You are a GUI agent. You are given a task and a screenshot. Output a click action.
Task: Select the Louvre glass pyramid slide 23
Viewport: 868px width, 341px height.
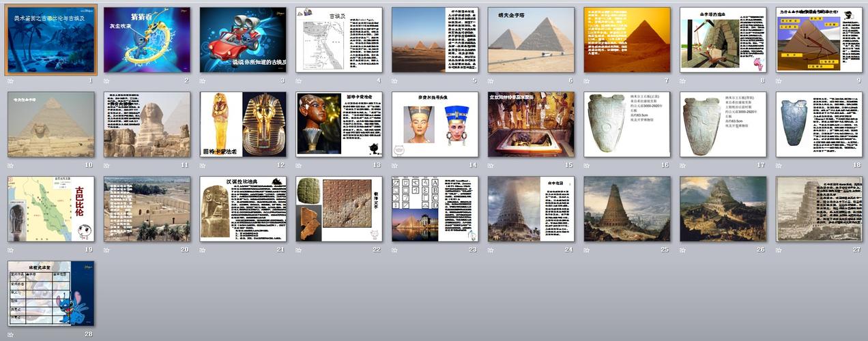[x=435, y=209]
